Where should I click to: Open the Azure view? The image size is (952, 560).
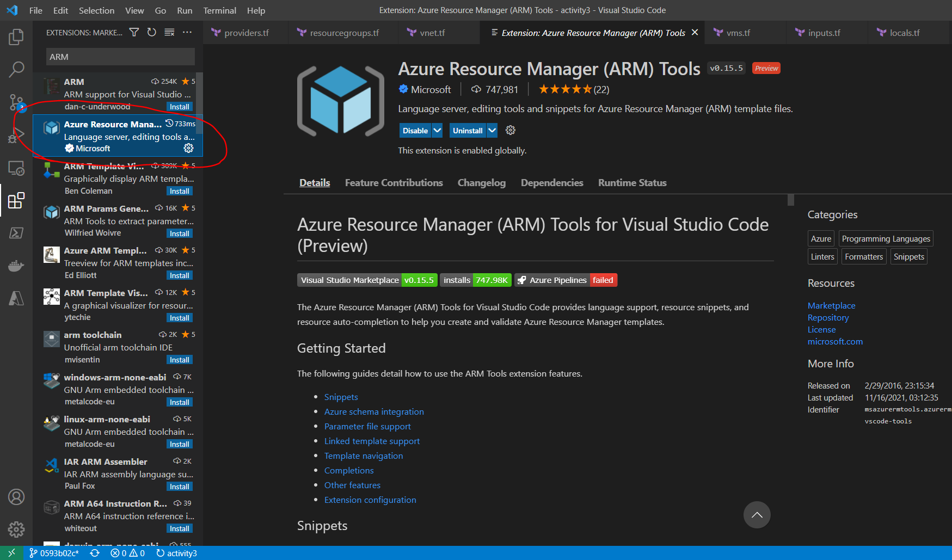click(x=16, y=298)
